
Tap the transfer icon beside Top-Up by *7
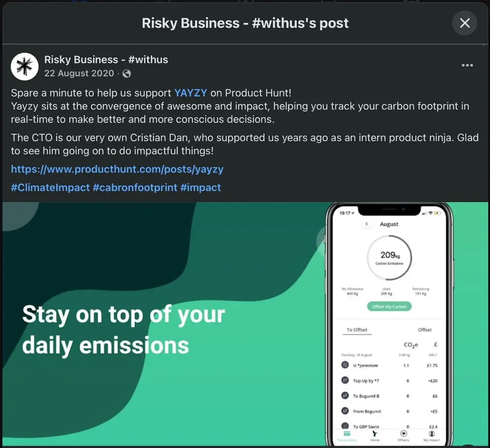[345, 380]
